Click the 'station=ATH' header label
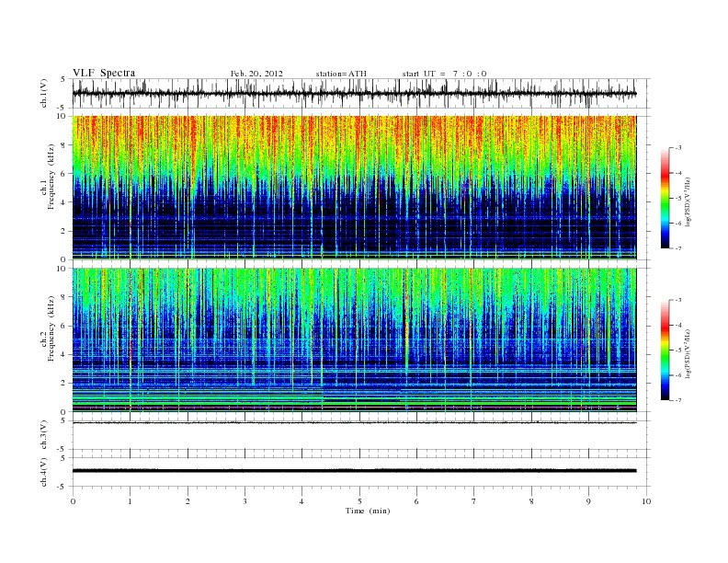The width and height of the screenshot is (728, 563). click(x=341, y=74)
